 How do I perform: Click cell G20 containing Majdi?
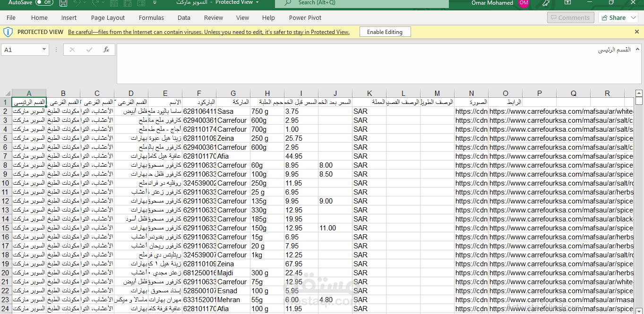[x=233, y=273]
